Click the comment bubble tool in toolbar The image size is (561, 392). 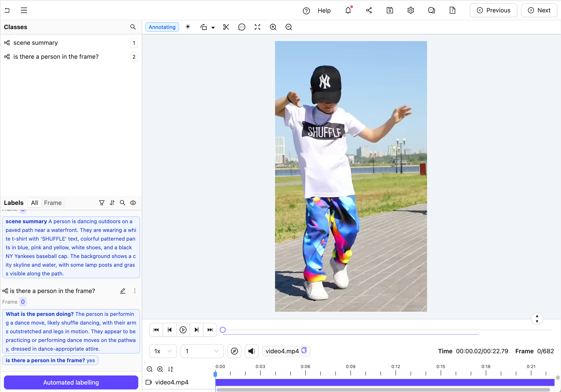coord(242,27)
